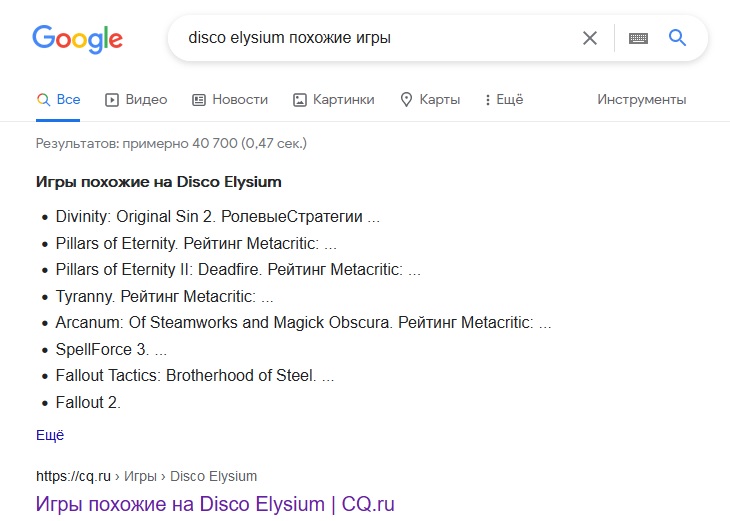The image size is (730, 521).
Task: Click the map pin icon in the Карты tab
Action: pyautogui.click(x=406, y=99)
